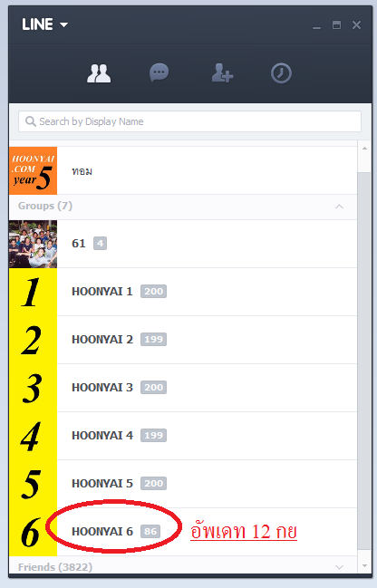Image resolution: width=377 pixels, height=588 pixels.
Task: Collapse the Groups (7) section
Action: click(x=339, y=207)
